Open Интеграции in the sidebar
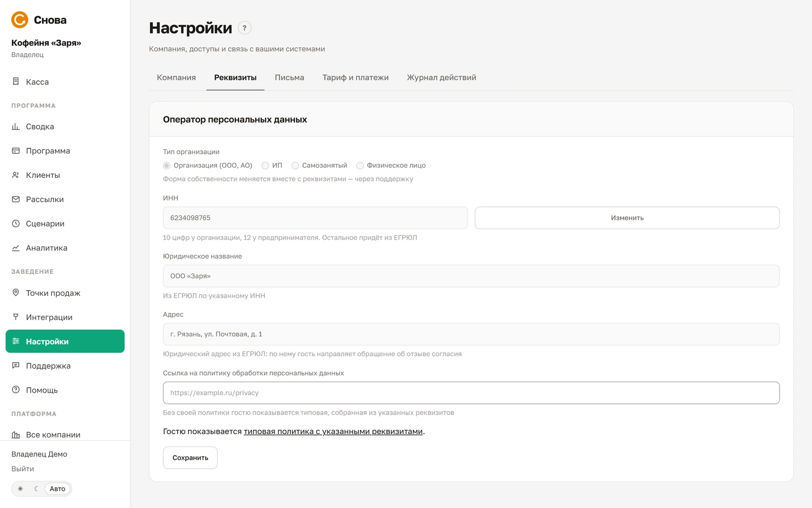This screenshot has height=508, width=812. point(65,317)
